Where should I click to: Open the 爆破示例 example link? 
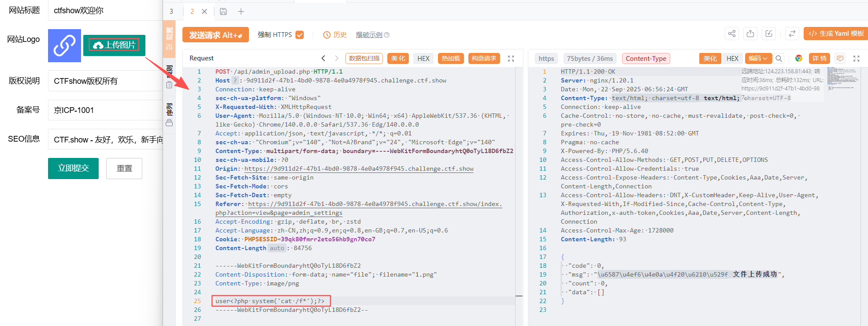click(369, 35)
